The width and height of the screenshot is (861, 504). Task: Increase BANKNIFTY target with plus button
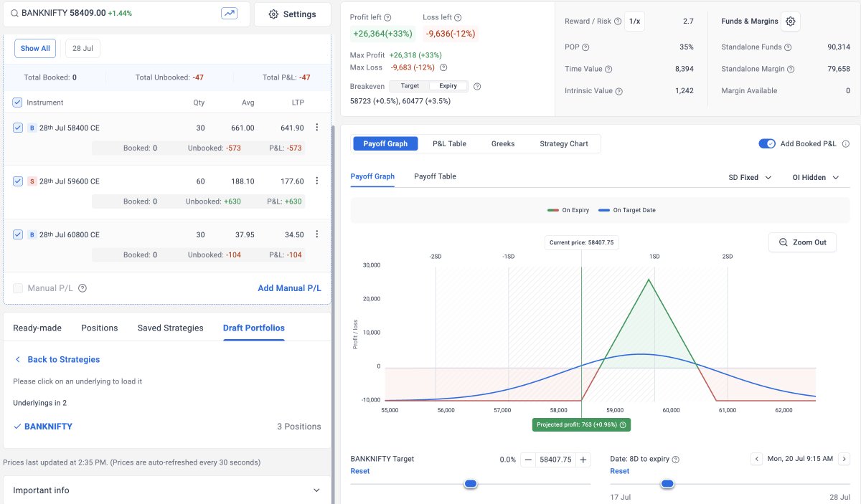click(583, 460)
